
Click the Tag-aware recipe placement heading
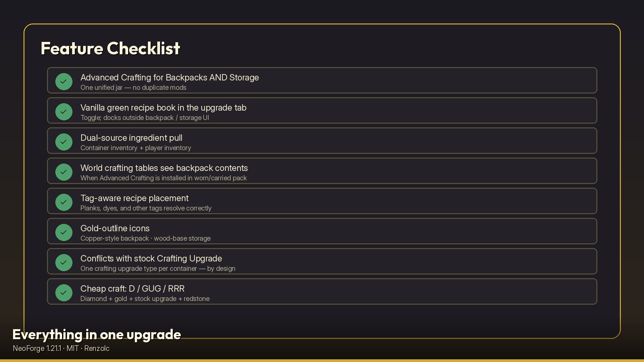[x=135, y=198]
